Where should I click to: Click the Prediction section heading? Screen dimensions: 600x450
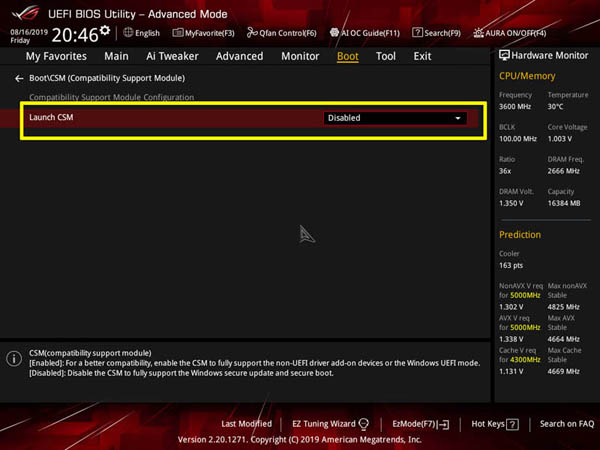pos(520,235)
